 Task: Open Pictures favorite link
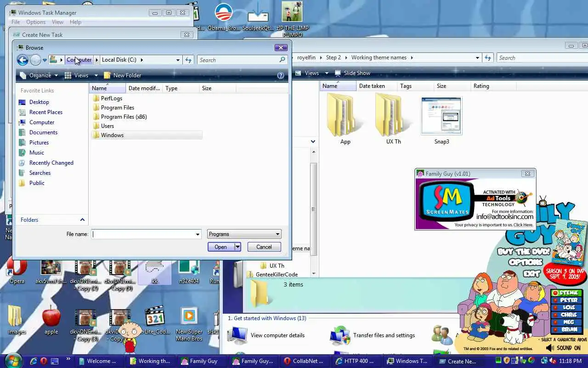click(39, 143)
